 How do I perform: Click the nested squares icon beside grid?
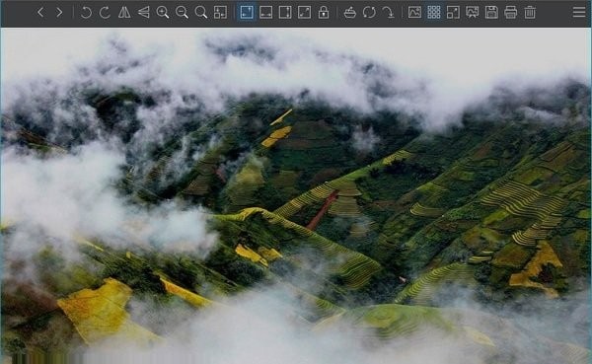[453, 13]
